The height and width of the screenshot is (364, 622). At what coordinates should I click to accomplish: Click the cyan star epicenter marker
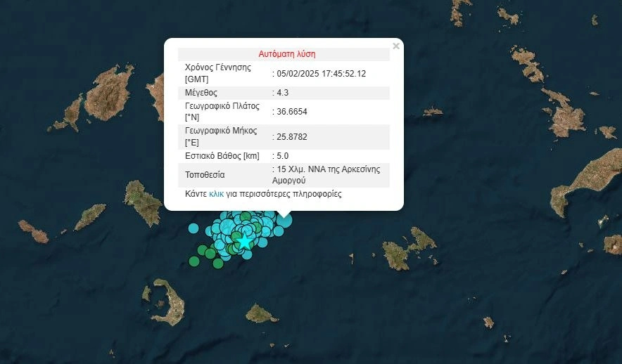(244, 242)
